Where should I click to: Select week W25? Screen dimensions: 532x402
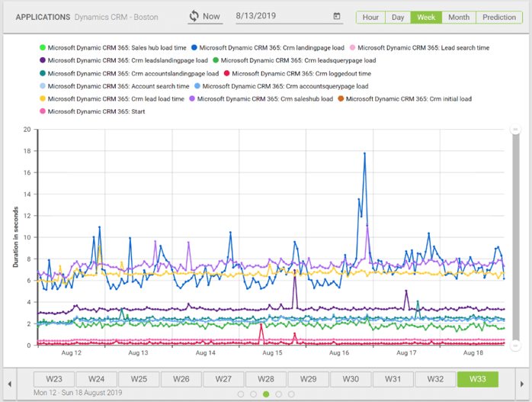coord(139,379)
